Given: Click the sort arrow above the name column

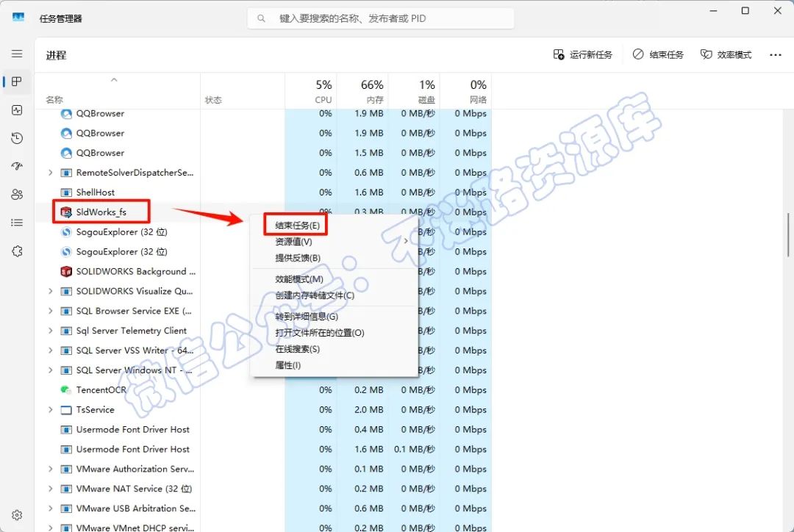Looking at the screenshot, I should point(114,79).
